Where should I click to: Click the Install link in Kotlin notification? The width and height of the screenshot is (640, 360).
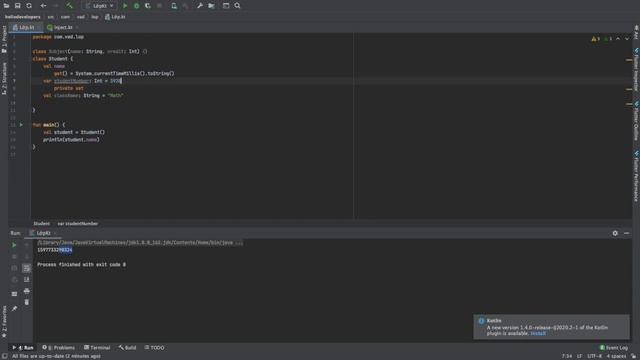pyautogui.click(x=538, y=333)
